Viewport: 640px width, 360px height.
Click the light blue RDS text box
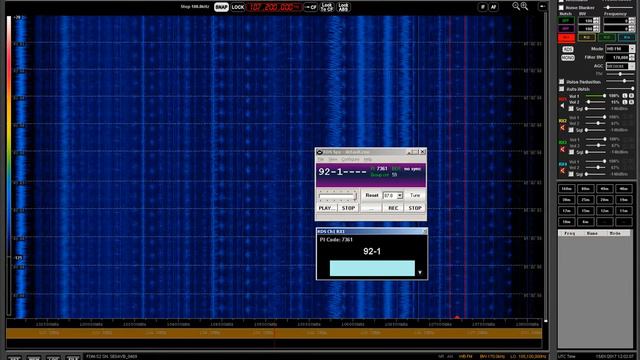coord(372,268)
